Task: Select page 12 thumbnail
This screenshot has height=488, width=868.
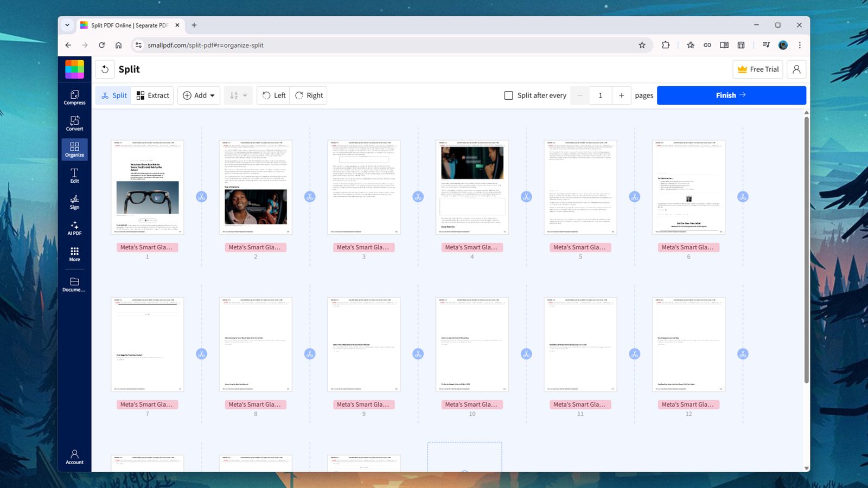Action: (x=688, y=344)
